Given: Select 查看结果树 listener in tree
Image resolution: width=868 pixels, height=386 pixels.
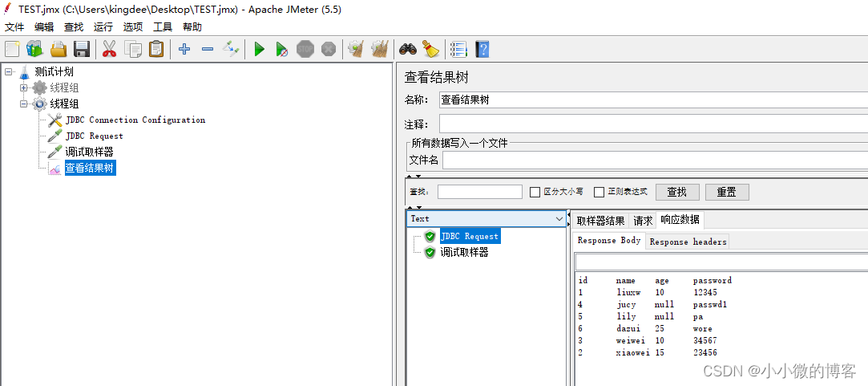Looking at the screenshot, I should 91,168.
